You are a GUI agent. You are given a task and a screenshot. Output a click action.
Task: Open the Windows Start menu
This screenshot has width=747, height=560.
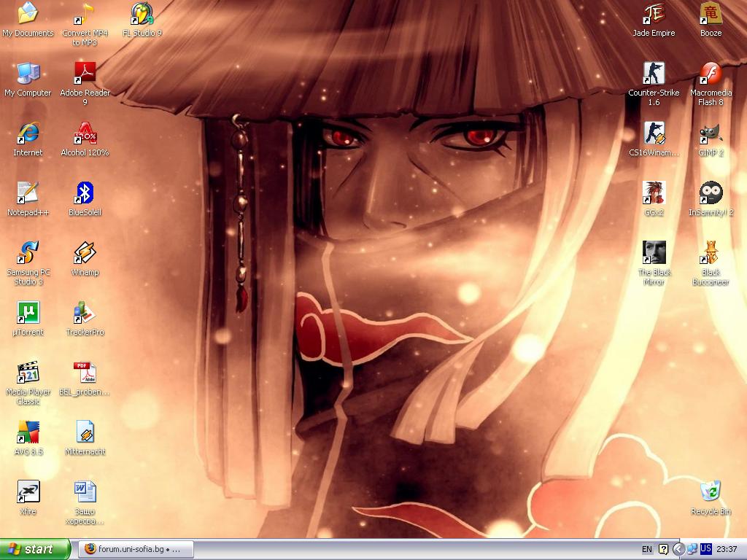tap(35, 549)
